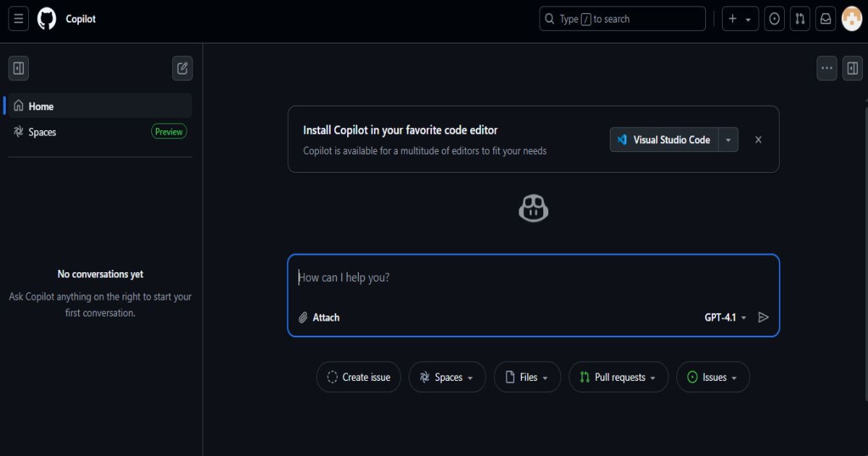
Task: Open the Copilot header link
Action: pos(81,19)
